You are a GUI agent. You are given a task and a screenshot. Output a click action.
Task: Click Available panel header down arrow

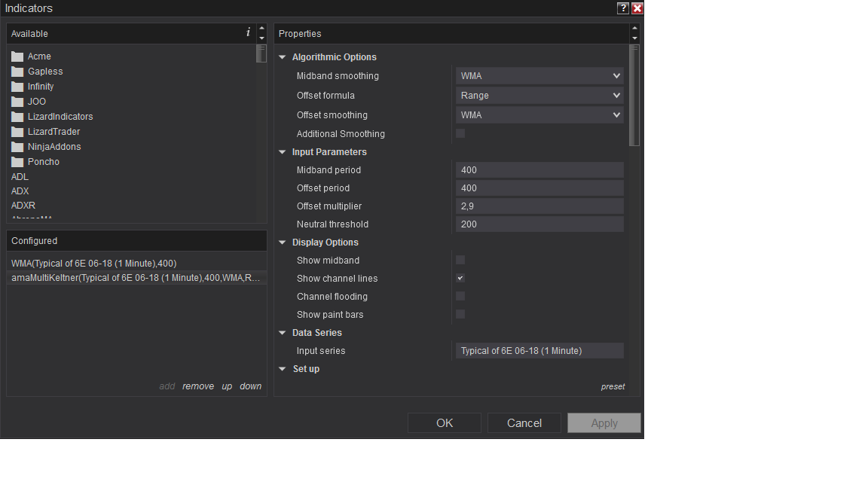tap(262, 38)
